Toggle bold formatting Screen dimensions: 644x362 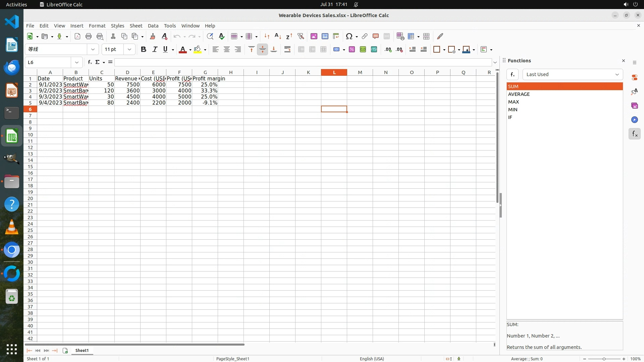(x=144, y=49)
